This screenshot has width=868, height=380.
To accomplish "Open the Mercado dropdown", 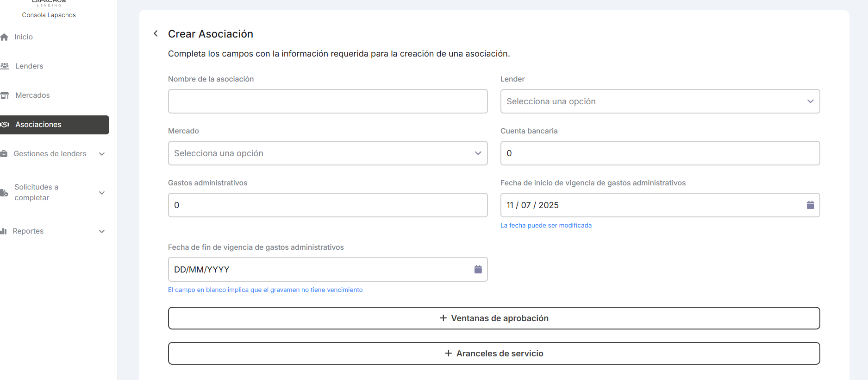I will [x=327, y=153].
